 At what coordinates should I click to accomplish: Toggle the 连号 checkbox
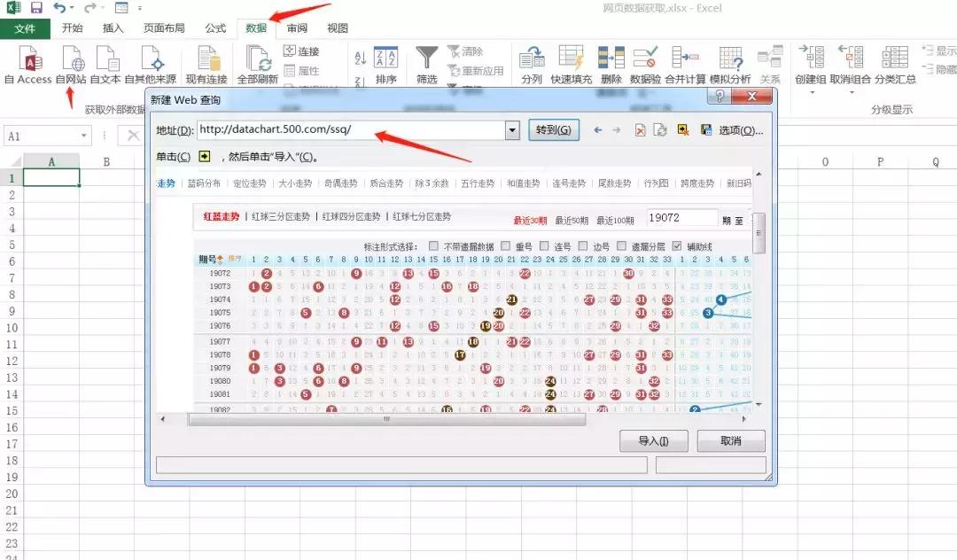pos(544,245)
